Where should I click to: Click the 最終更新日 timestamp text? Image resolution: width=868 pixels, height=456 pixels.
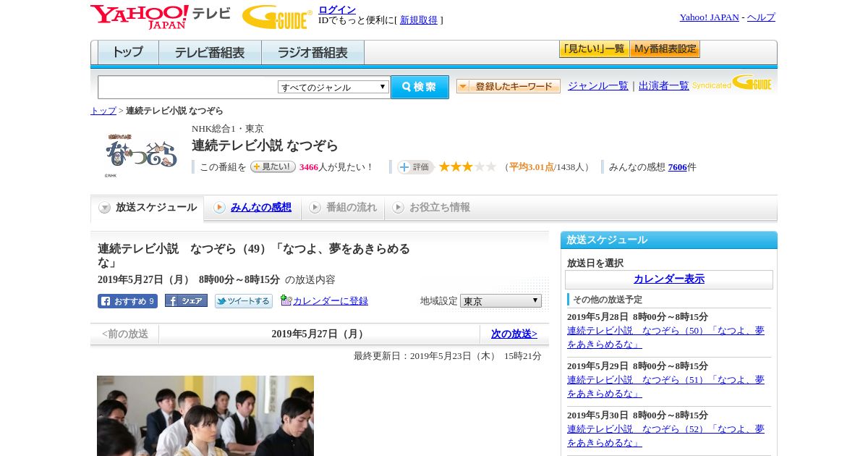coord(448,356)
